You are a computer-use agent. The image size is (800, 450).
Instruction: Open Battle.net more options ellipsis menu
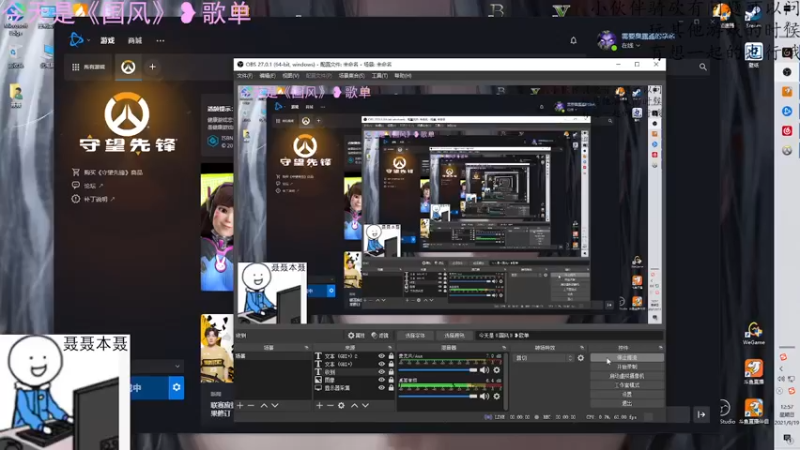[x=160, y=40]
